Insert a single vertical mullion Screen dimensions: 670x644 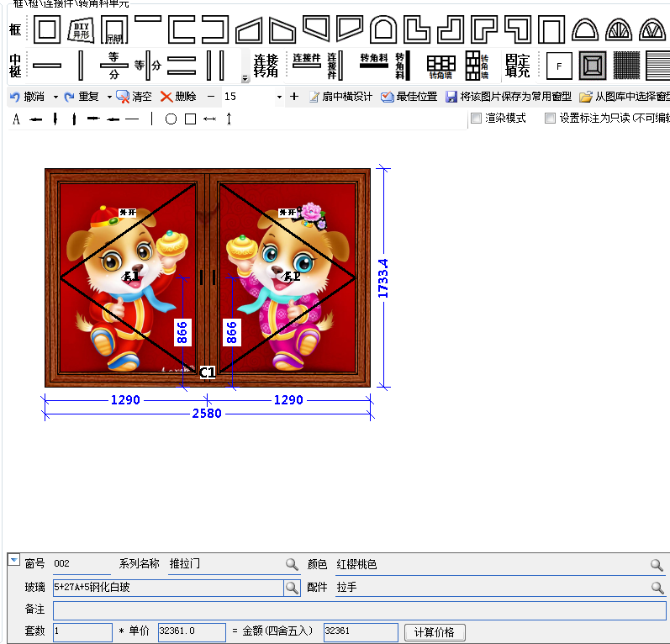tap(81, 66)
